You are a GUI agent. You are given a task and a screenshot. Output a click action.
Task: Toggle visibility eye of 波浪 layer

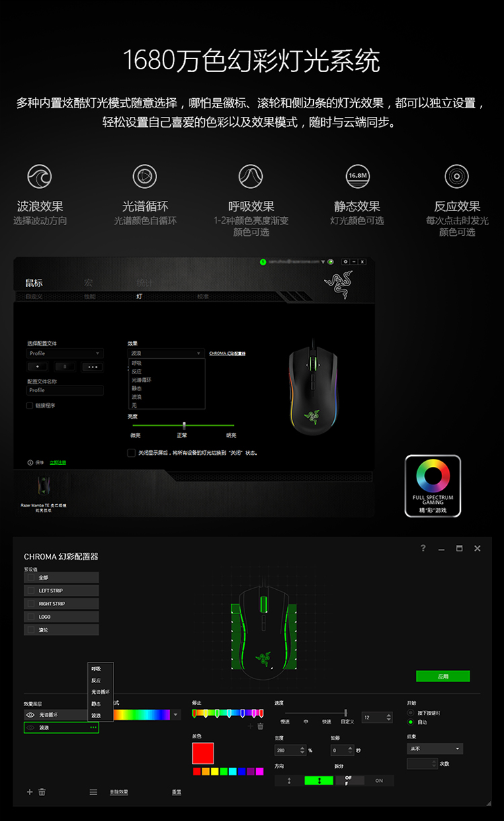coord(30,728)
